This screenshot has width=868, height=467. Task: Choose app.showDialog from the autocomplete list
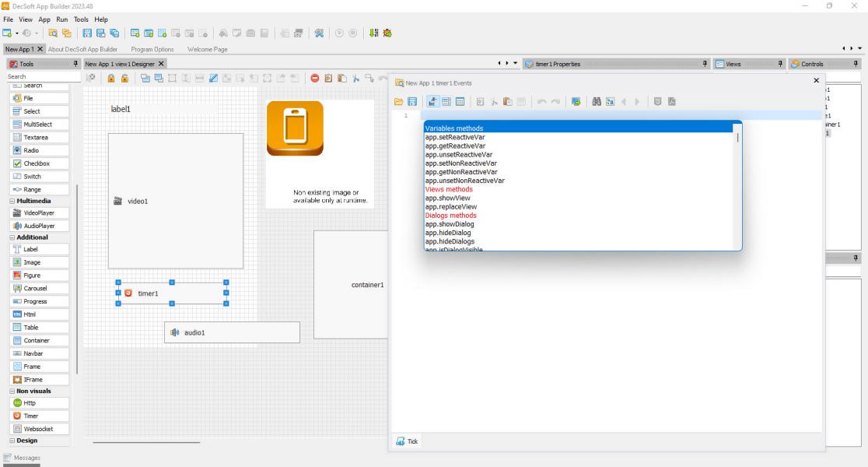click(450, 224)
